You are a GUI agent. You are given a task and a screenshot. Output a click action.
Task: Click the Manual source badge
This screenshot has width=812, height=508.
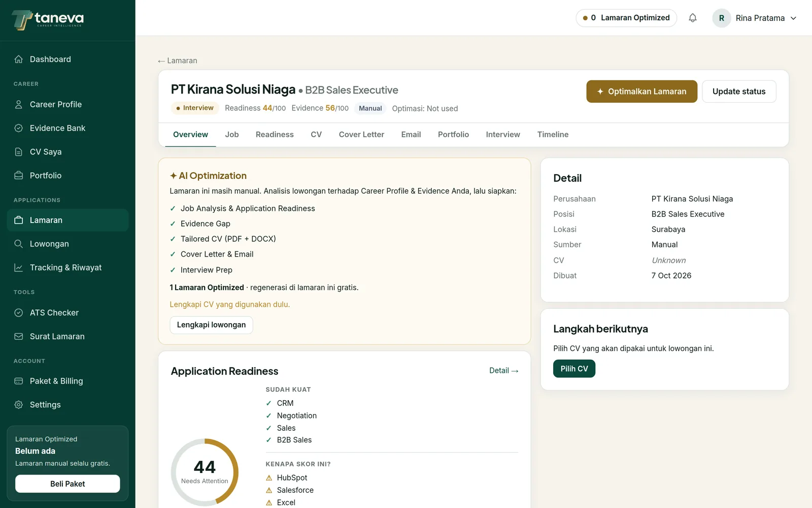tap(370, 108)
